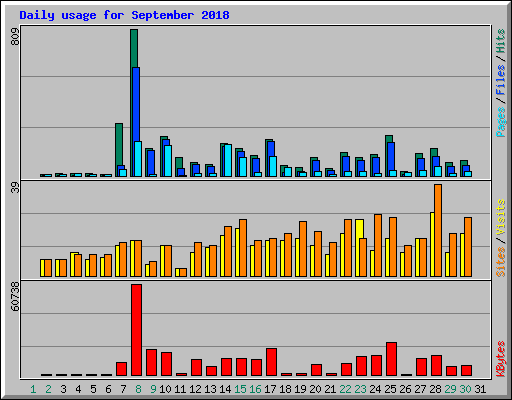The image size is (512, 400).
Task: Click day label 22 on the axis
Action: coord(345,389)
